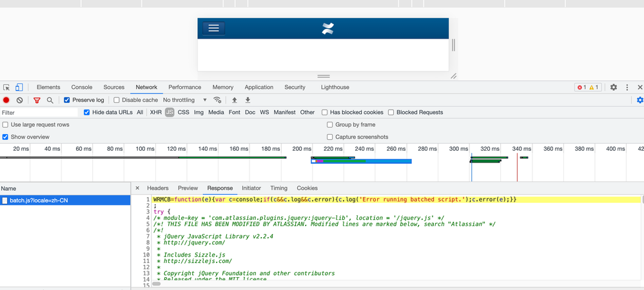
Task: Filter requests by Img
Action: click(x=199, y=112)
